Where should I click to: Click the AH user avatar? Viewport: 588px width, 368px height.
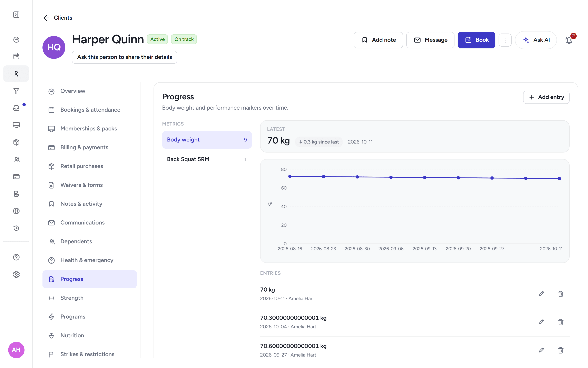coord(16,350)
